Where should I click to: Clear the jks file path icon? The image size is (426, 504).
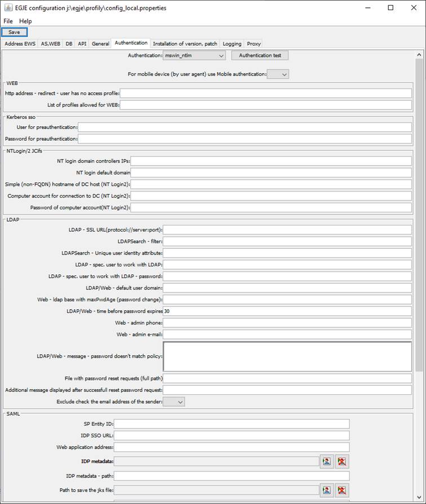[x=341, y=490]
